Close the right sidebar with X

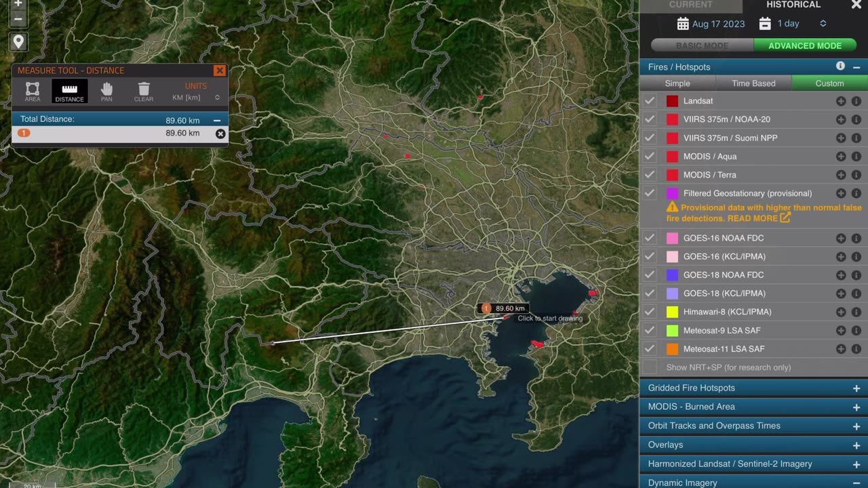click(856, 5)
